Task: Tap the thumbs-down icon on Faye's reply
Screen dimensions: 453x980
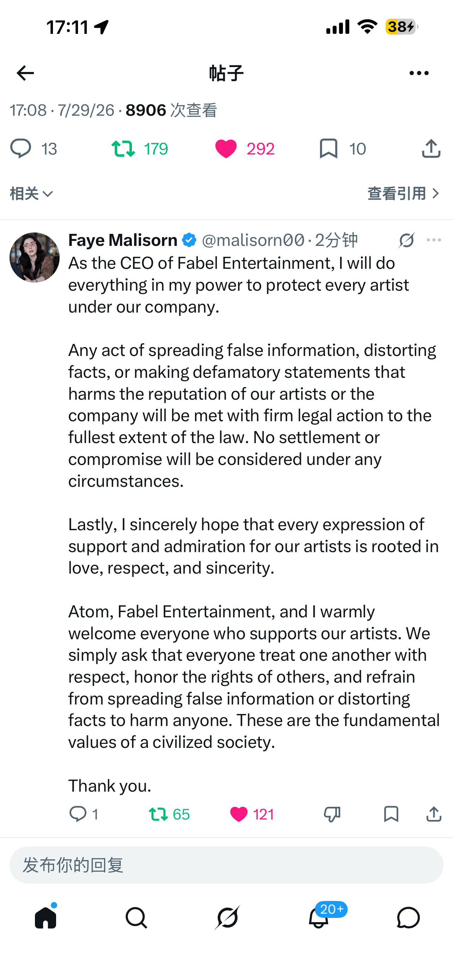Action: [332, 814]
